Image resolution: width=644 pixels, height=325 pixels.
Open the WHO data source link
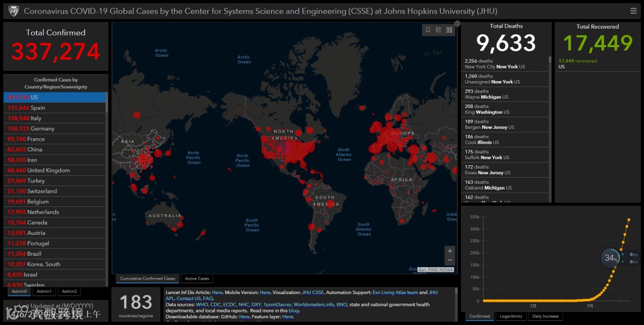coord(202,305)
